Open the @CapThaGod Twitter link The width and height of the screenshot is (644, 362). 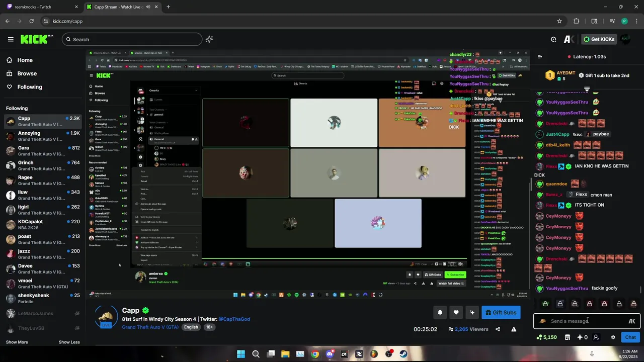coord(234,319)
